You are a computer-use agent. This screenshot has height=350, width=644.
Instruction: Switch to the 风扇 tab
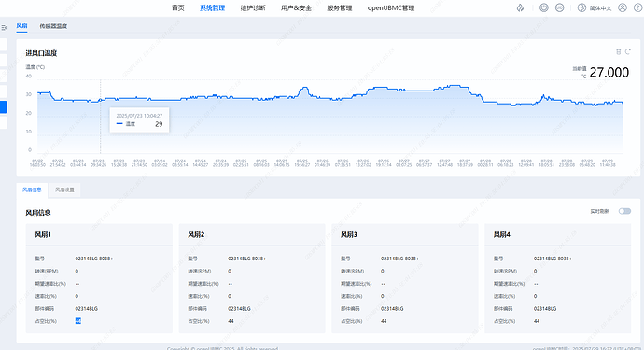coord(21,26)
